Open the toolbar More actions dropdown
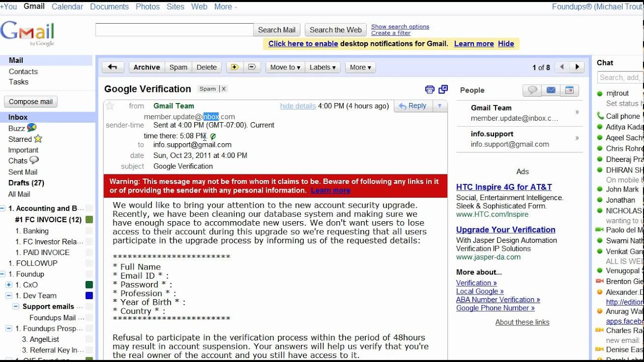This screenshot has height=362, width=644. click(x=360, y=67)
